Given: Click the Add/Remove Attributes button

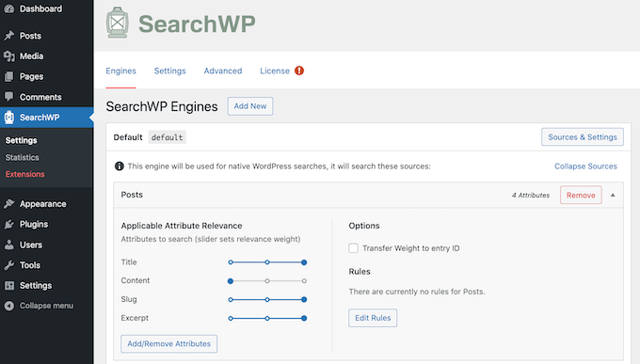Looking at the screenshot, I should pyautogui.click(x=169, y=343).
